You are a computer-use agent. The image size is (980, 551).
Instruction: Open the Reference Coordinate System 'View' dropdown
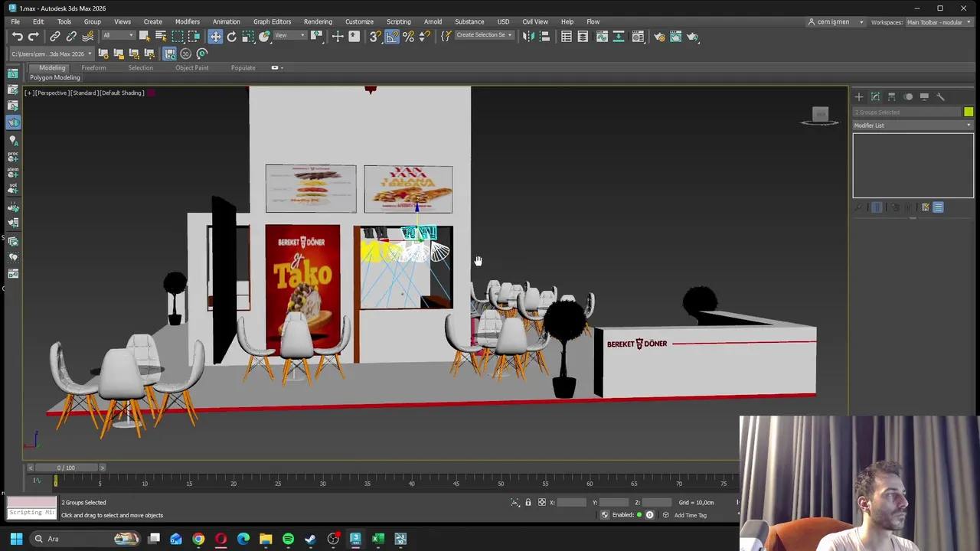[289, 36]
